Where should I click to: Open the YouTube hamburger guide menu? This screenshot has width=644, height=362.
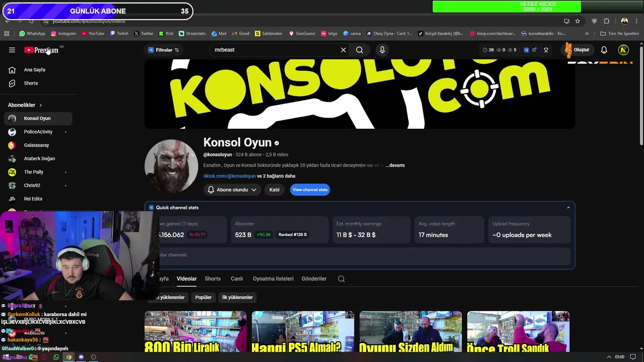[12, 50]
